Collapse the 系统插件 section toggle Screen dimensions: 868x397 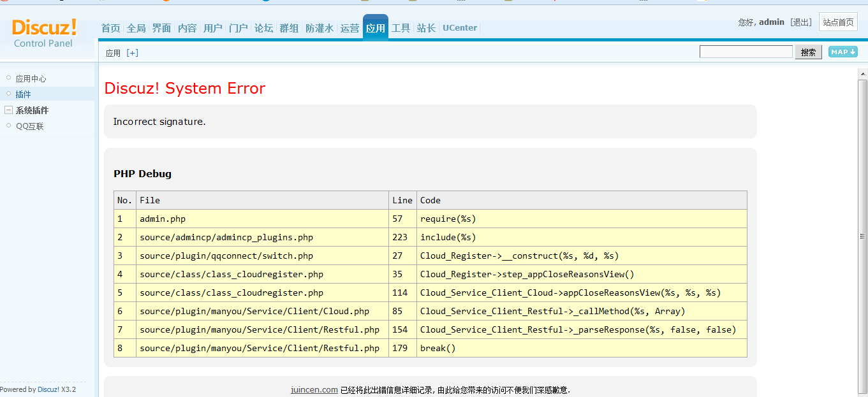(x=8, y=110)
